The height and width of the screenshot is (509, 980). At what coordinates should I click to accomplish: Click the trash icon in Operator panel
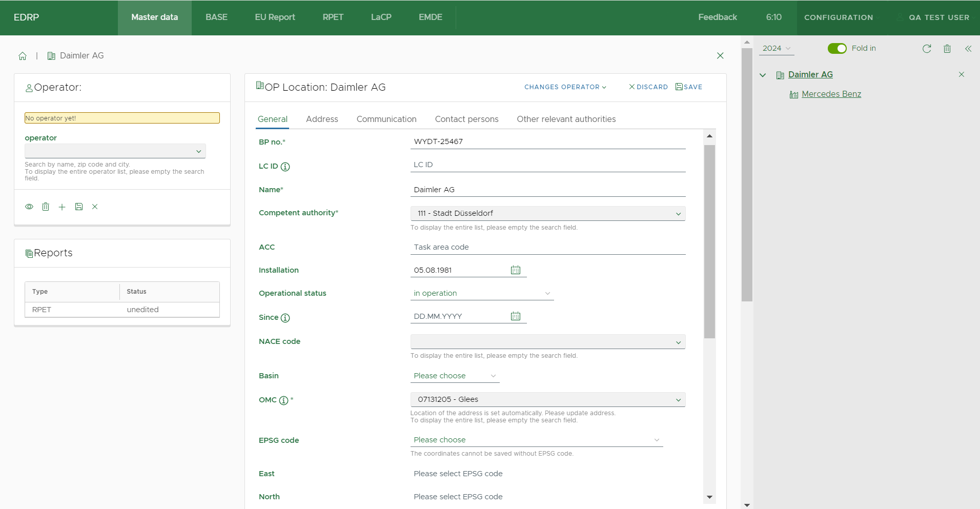(46, 207)
